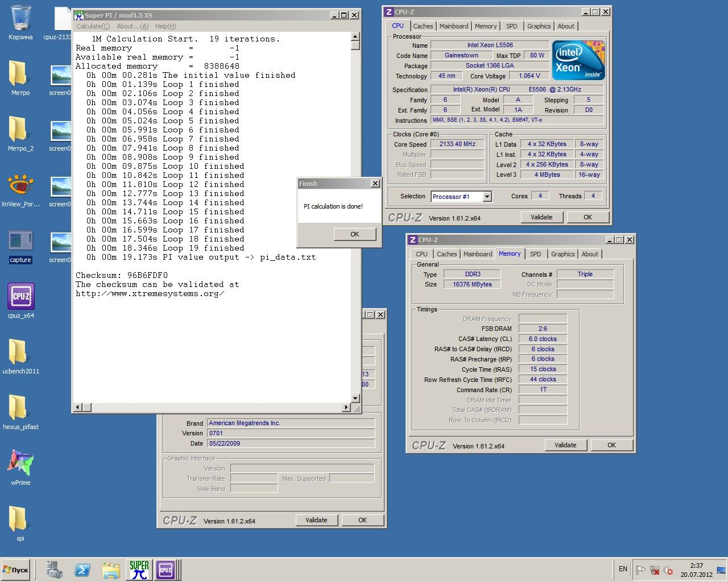Click Super PI horizontal scrollbar left arrow

pyautogui.click(x=78, y=408)
